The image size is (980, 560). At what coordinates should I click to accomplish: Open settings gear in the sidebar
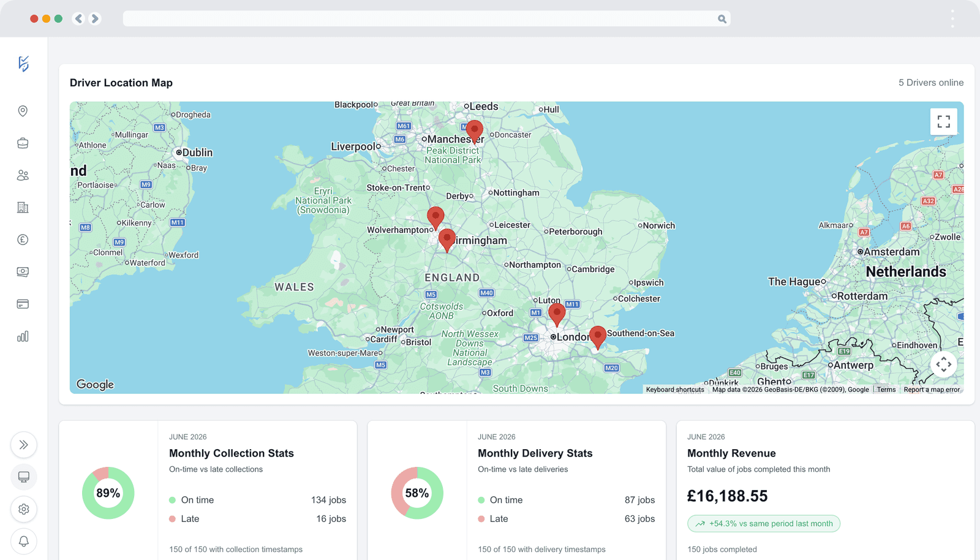click(24, 509)
